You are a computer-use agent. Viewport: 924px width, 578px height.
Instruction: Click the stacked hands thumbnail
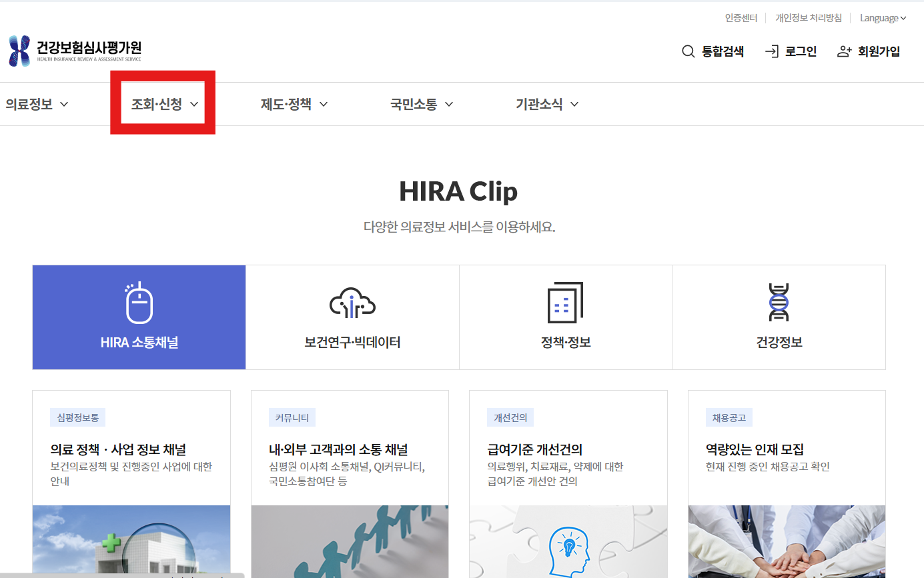pos(787,541)
